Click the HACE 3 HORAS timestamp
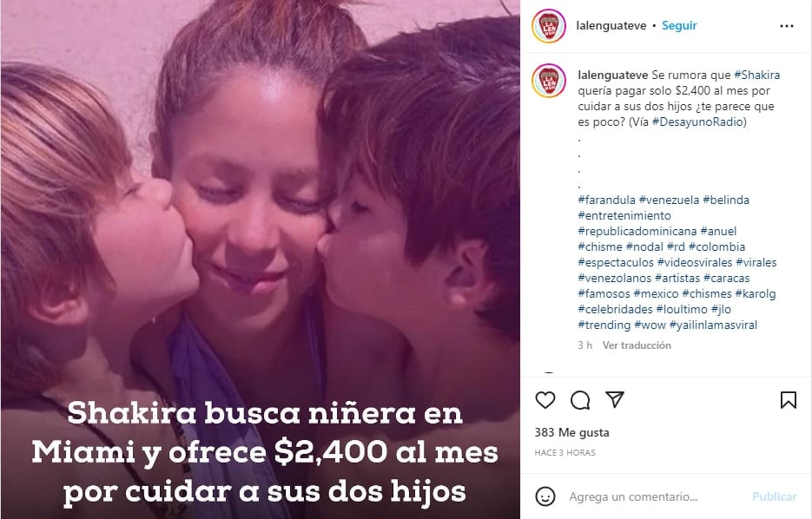This screenshot has height=519, width=812. pos(565,453)
